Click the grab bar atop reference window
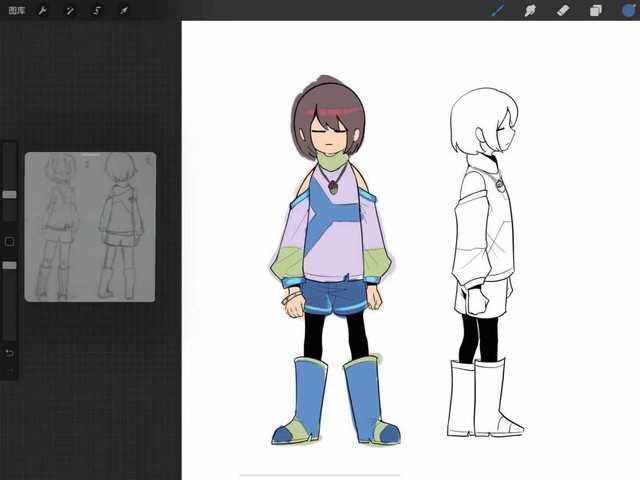 coord(90,155)
